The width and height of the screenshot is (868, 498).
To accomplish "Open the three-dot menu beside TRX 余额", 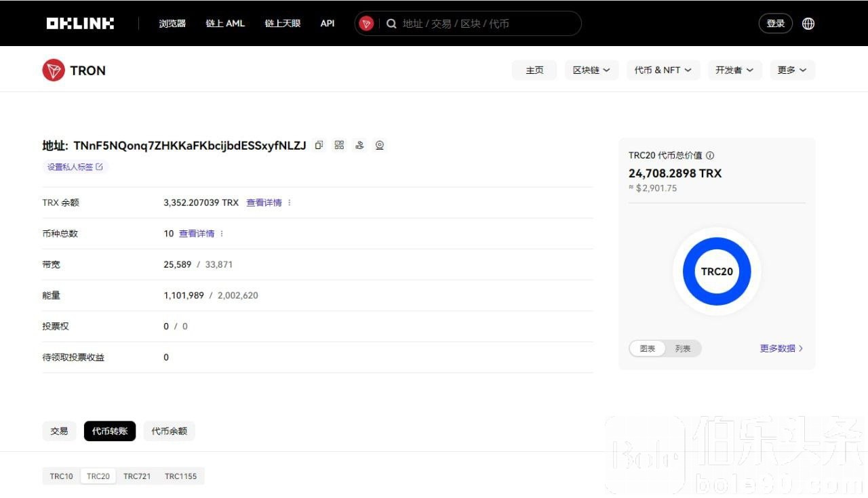I will tap(290, 203).
